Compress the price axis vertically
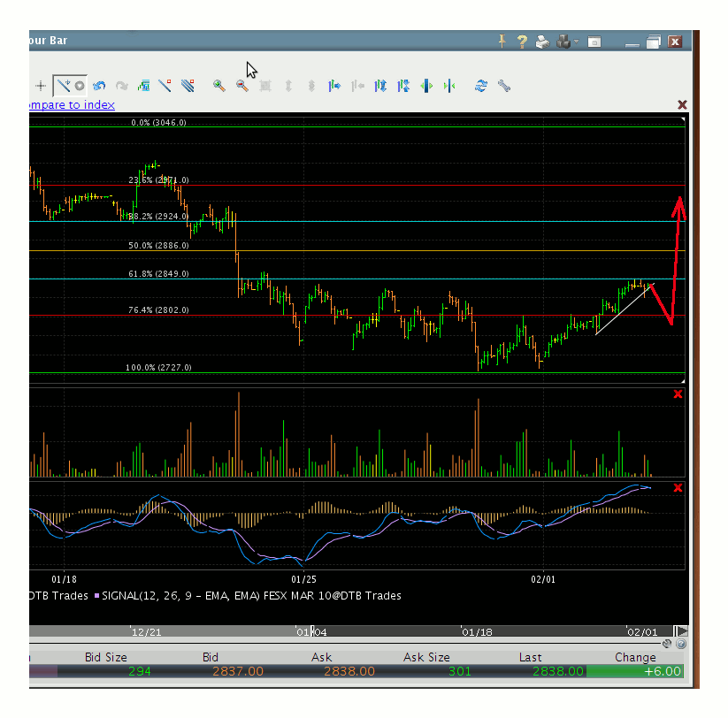 pos(403,86)
